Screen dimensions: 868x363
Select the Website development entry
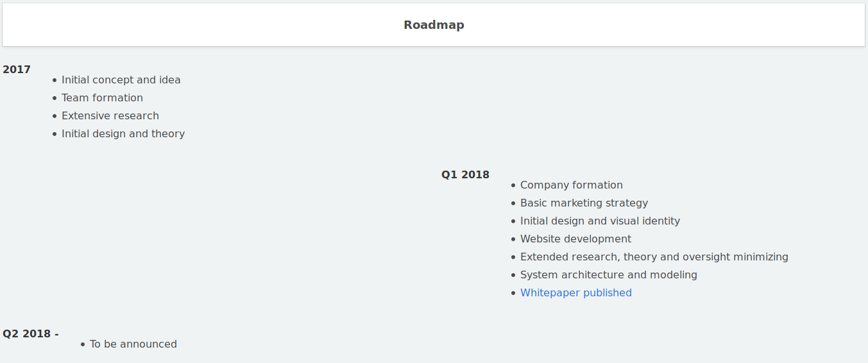coord(576,239)
